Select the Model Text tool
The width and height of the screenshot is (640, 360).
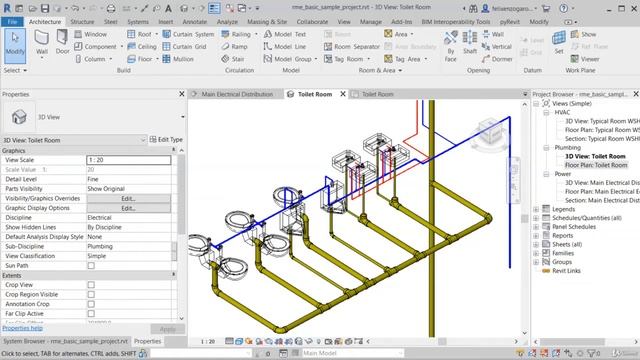point(284,34)
